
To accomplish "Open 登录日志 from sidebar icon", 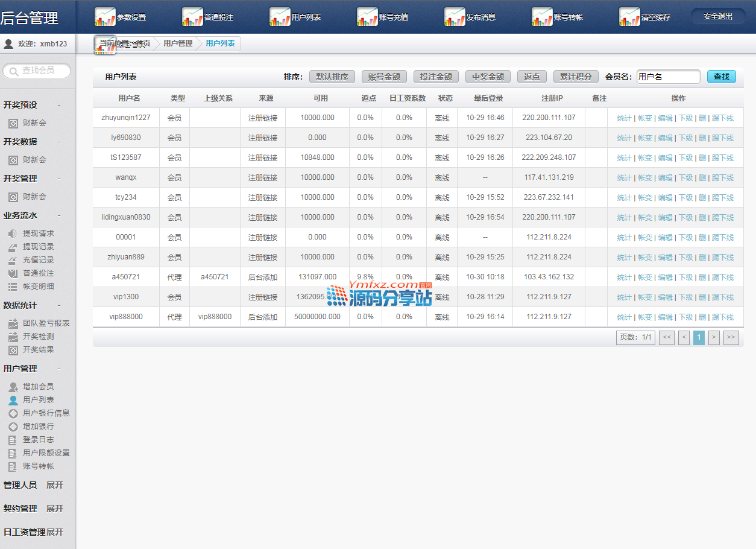I will [x=13, y=440].
